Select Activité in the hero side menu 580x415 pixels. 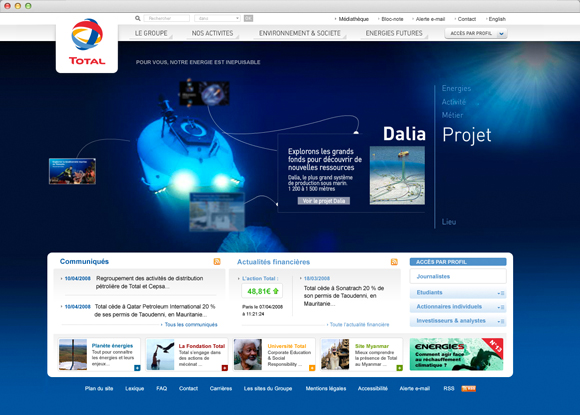coord(453,102)
